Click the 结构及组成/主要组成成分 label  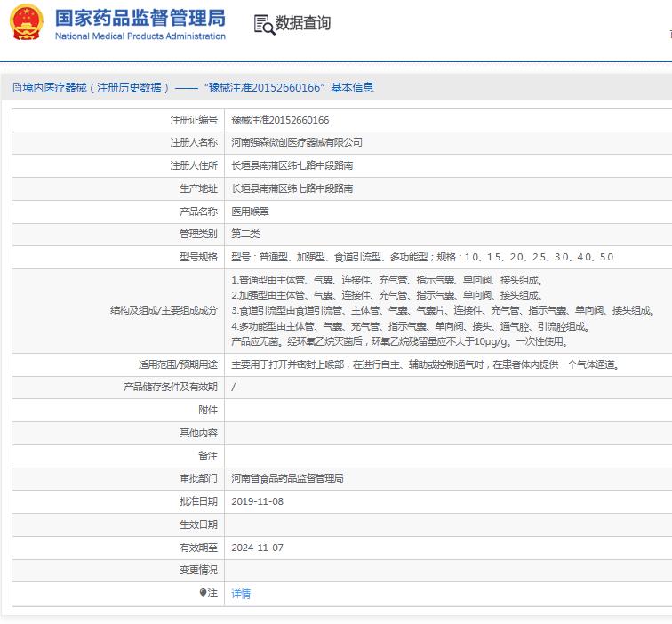tap(164, 311)
